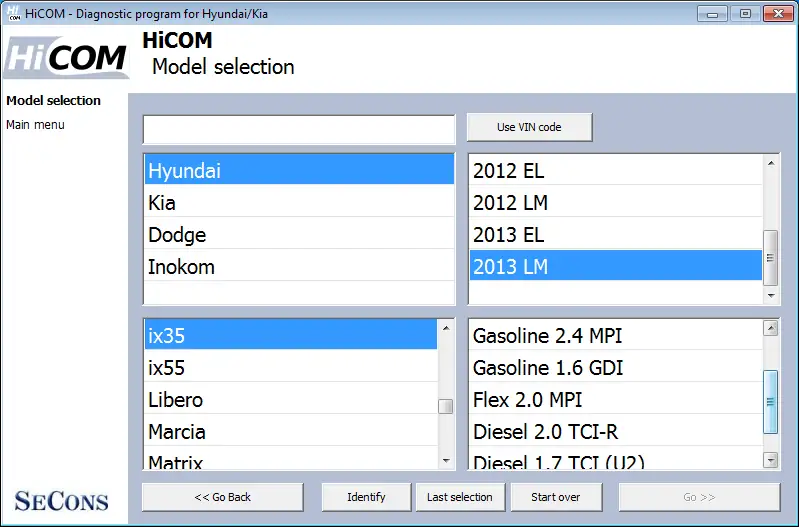Click the SeCons logo at bottom left
This screenshot has height=527, width=799.
[x=62, y=501]
